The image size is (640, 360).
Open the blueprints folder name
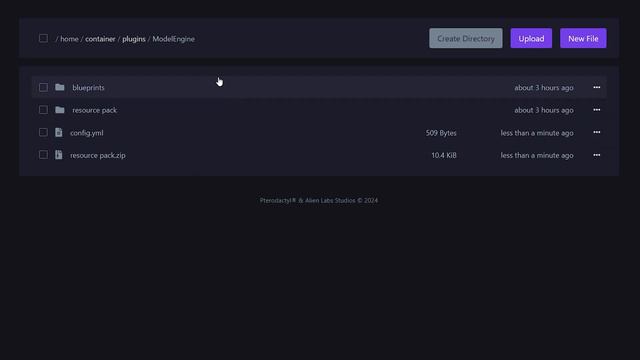pyautogui.click(x=88, y=88)
